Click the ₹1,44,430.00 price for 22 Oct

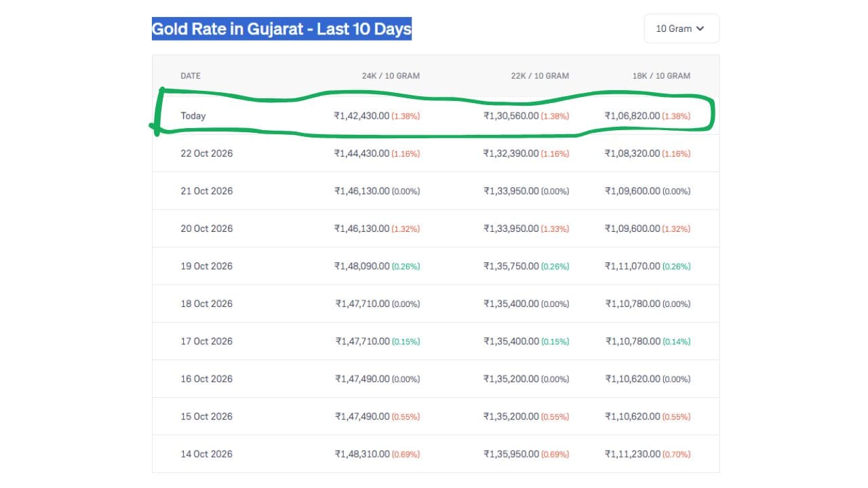click(x=362, y=153)
